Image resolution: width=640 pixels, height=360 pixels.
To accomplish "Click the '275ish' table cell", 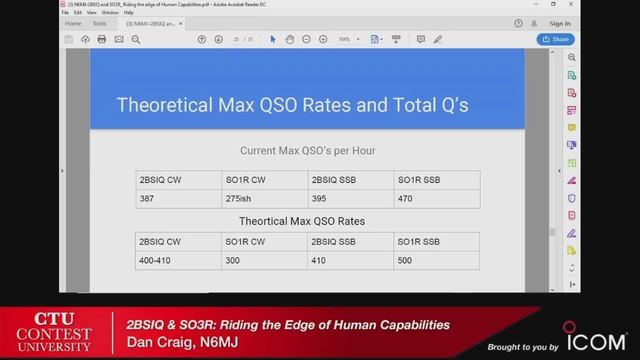I will 265,199.
